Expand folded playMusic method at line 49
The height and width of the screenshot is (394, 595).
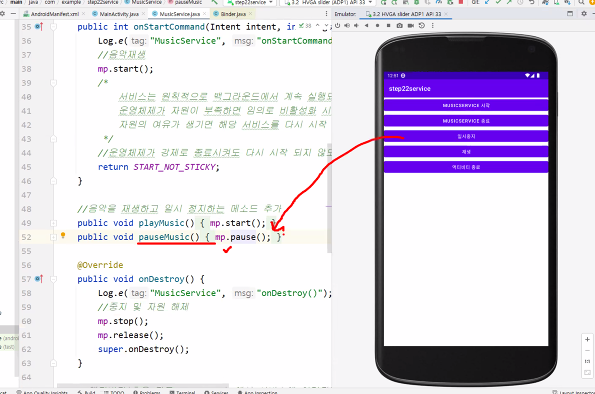coord(54,223)
